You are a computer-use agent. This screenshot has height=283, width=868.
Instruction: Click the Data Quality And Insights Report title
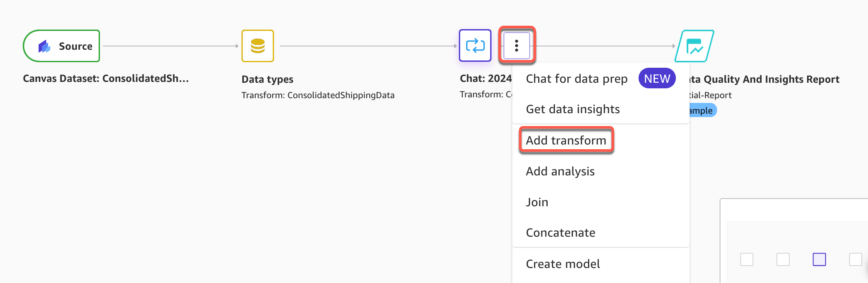click(x=764, y=79)
